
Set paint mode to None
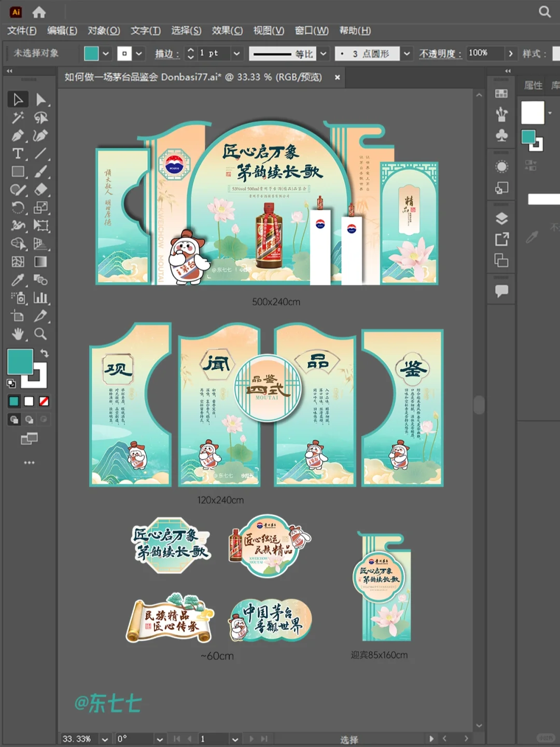(x=44, y=401)
